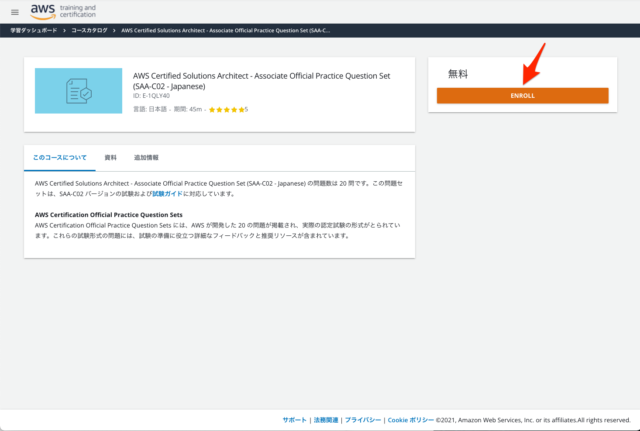Open コースカタログ breadcrumb link

89,31
